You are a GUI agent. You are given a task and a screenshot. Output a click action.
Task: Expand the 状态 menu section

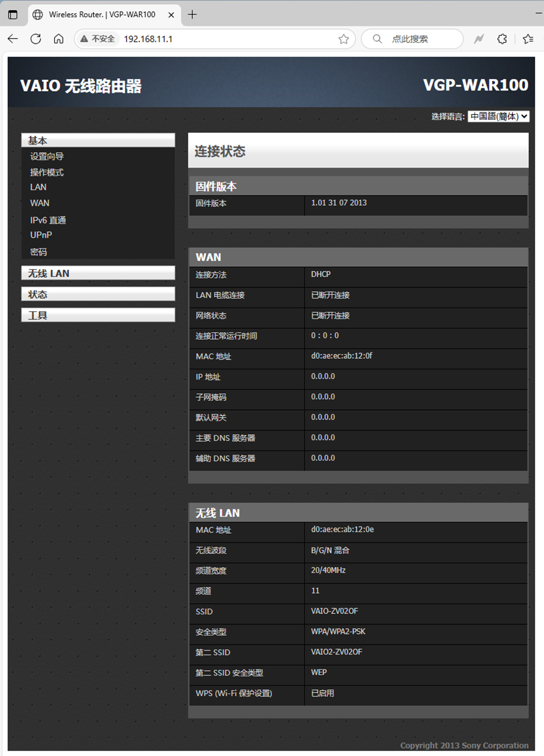(98, 294)
